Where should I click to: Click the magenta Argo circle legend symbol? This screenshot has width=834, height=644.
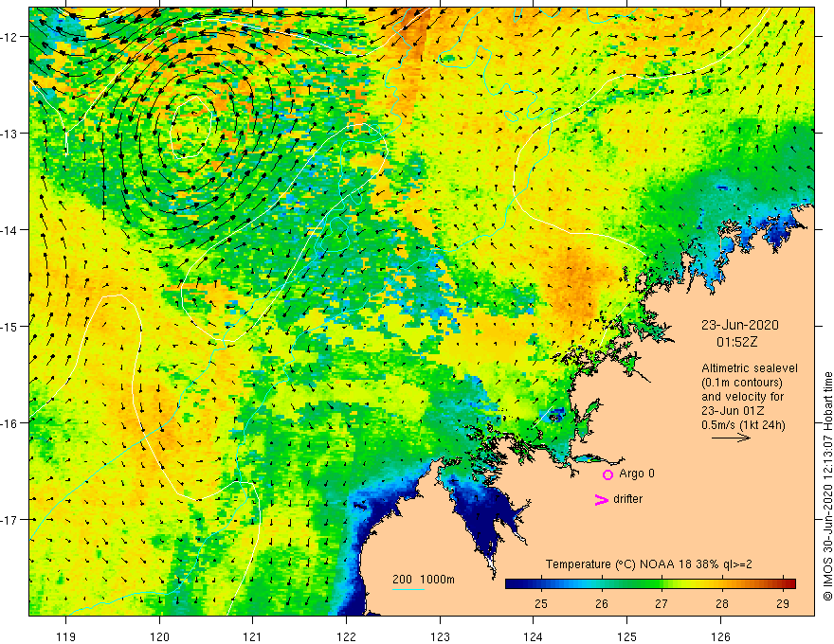point(607,474)
